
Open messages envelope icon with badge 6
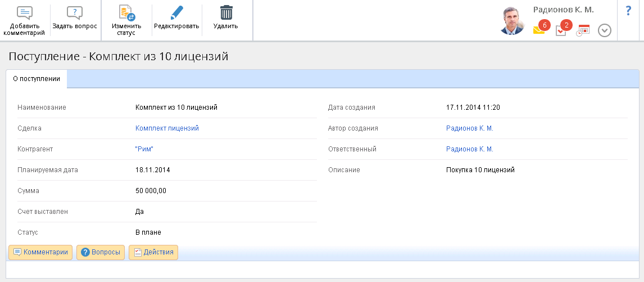click(x=539, y=30)
